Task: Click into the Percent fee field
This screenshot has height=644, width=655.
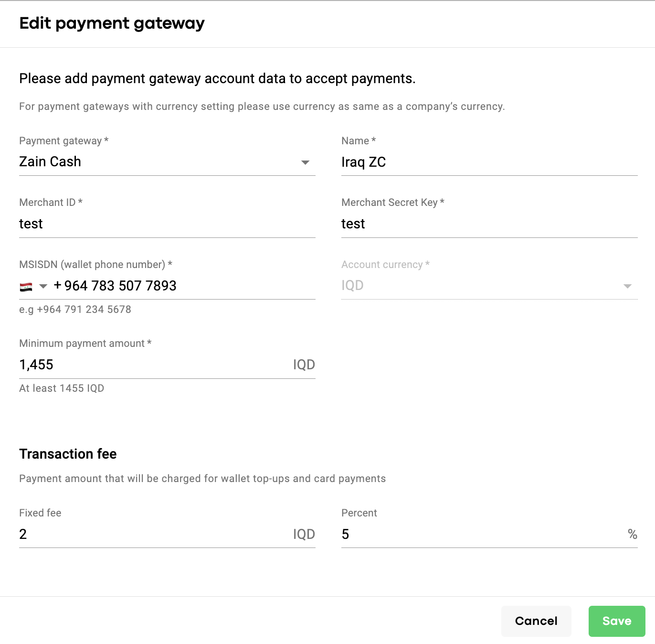Action: pyautogui.click(x=482, y=534)
